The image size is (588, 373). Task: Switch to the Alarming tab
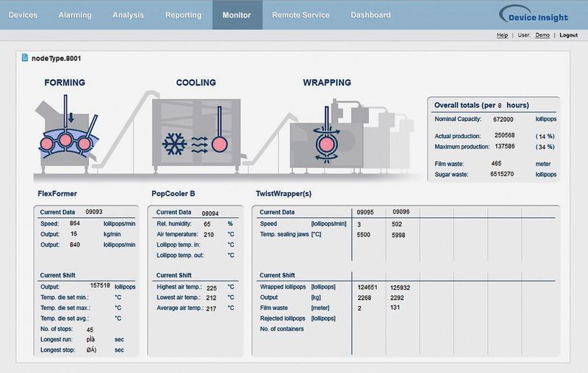pyautogui.click(x=75, y=15)
